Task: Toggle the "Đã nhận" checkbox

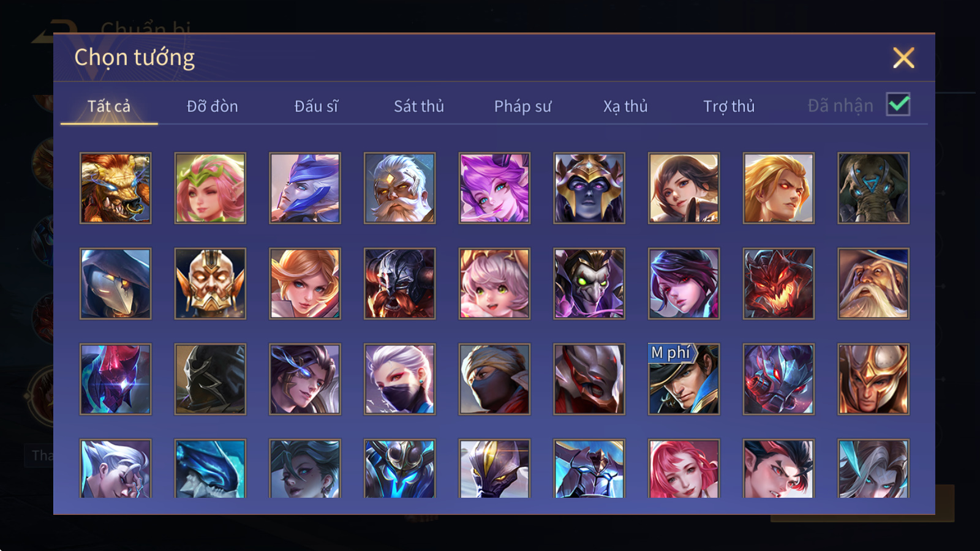Action: 898,105
